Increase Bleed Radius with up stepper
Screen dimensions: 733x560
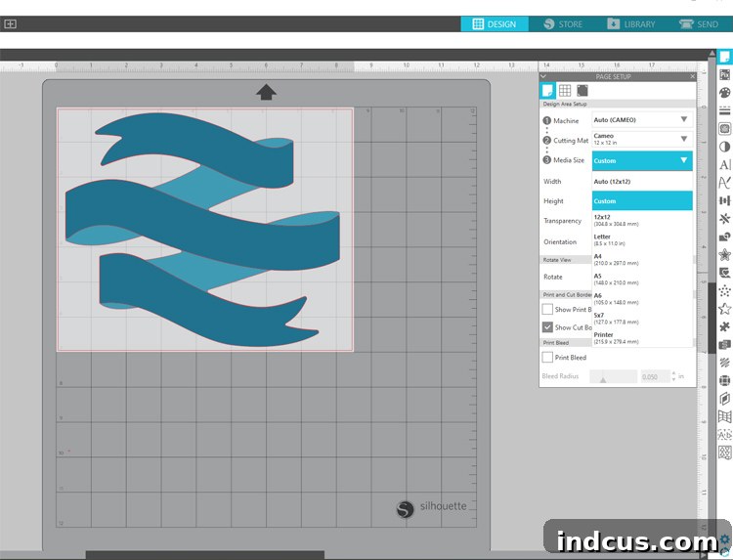673,373
